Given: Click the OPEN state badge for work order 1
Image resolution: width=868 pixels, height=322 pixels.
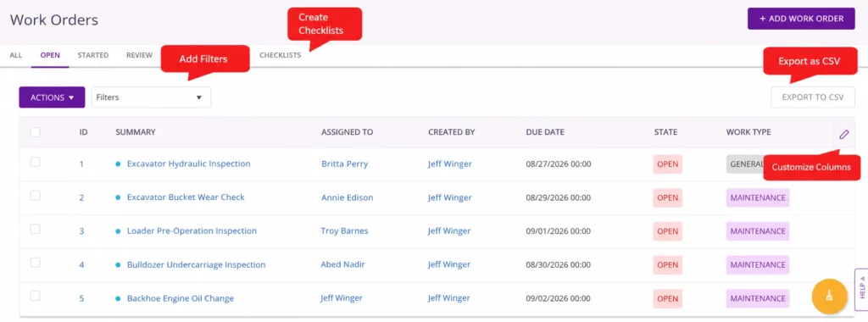Looking at the screenshot, I should 668,164.
